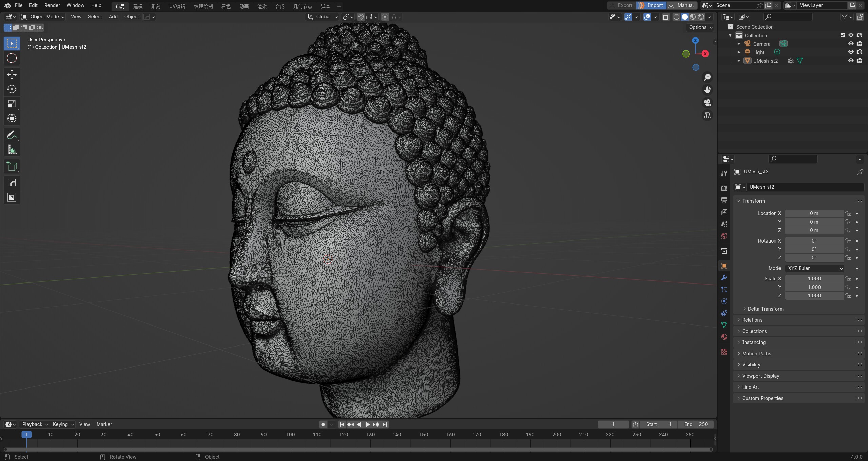The image size is (868, 461).
Task: Click the Rotation Z value field
Action: point(814,258)
